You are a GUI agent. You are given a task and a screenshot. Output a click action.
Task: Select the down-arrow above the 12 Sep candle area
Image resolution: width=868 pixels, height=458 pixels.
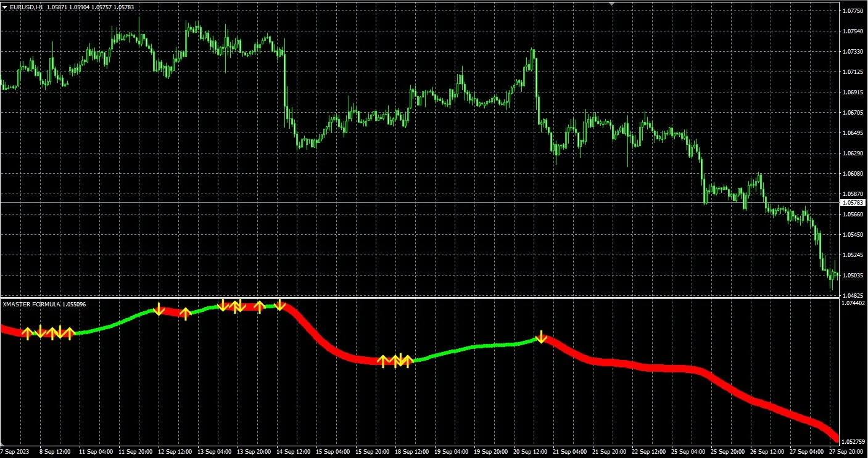click(x=160, y=307)
